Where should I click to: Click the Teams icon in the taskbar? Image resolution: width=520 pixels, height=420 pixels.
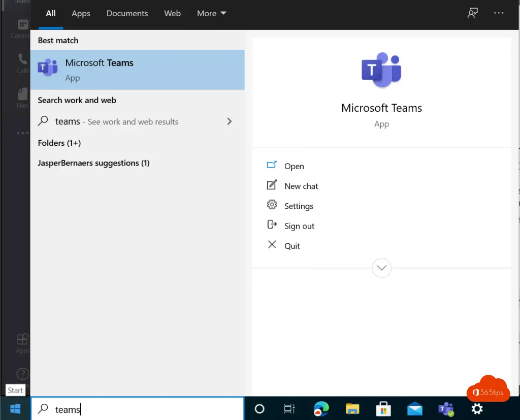(x=446, y=409)
